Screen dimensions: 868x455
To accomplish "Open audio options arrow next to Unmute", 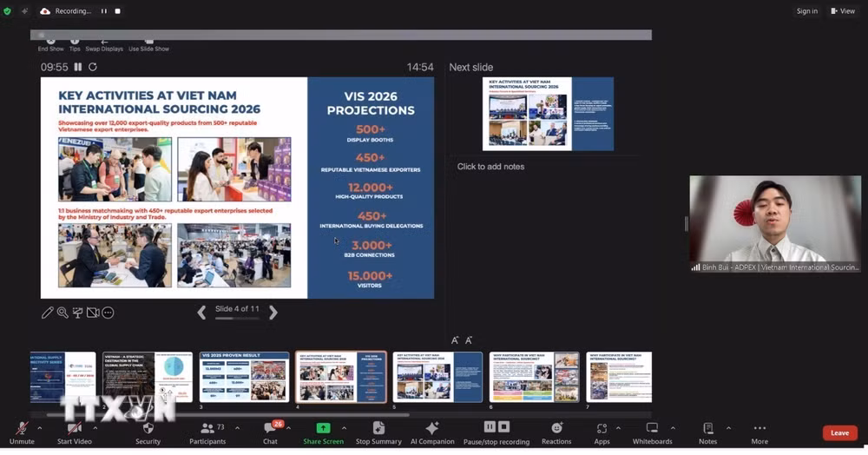I will [39, 428].
